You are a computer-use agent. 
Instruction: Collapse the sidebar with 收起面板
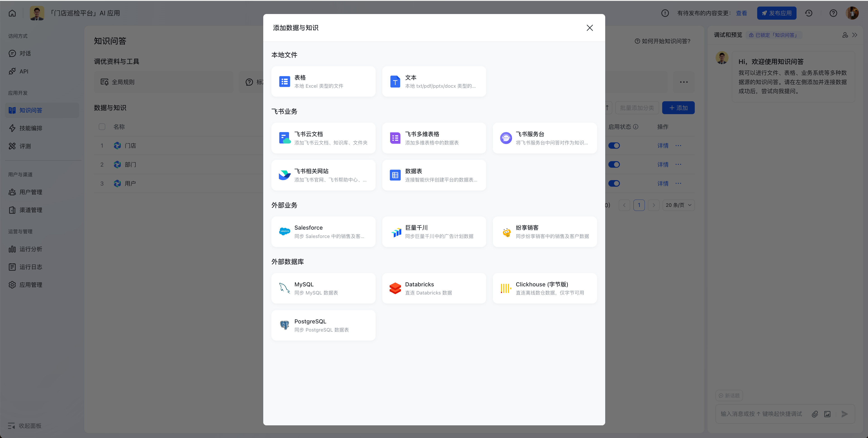point(25,426)
